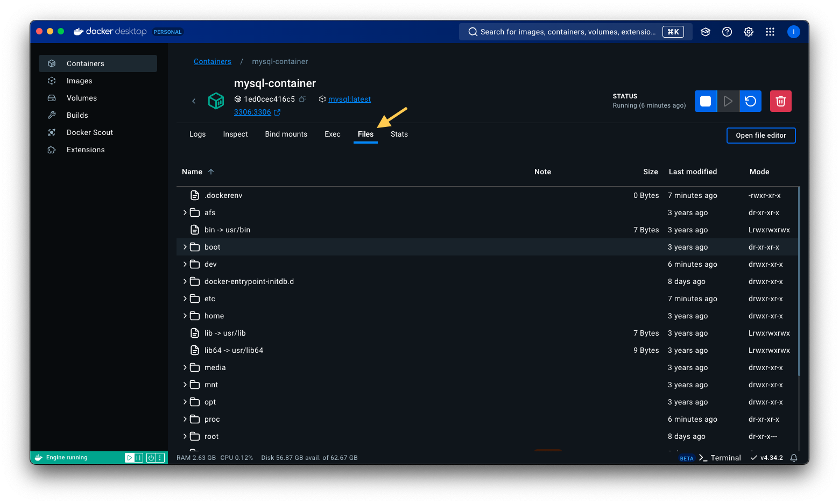Open the Terminal from the status bar

720,458
